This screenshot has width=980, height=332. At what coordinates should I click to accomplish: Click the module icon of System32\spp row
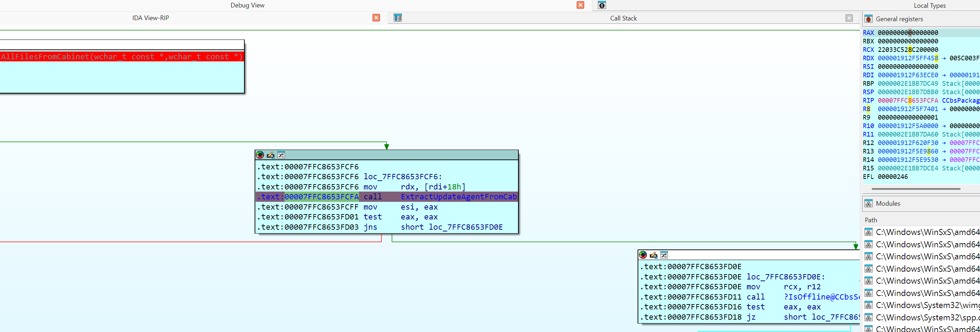(869, 318)
